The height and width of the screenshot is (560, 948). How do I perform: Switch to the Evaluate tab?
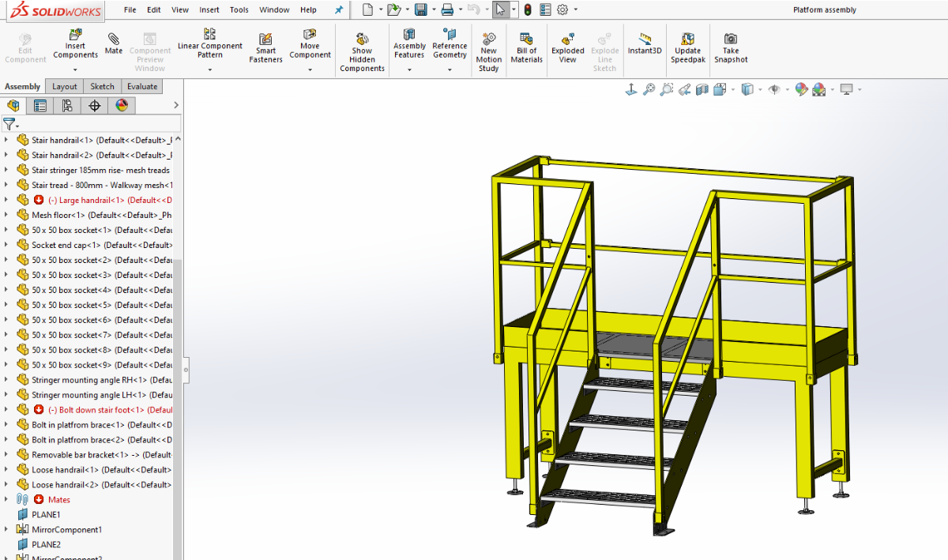[x=142, y=87]
